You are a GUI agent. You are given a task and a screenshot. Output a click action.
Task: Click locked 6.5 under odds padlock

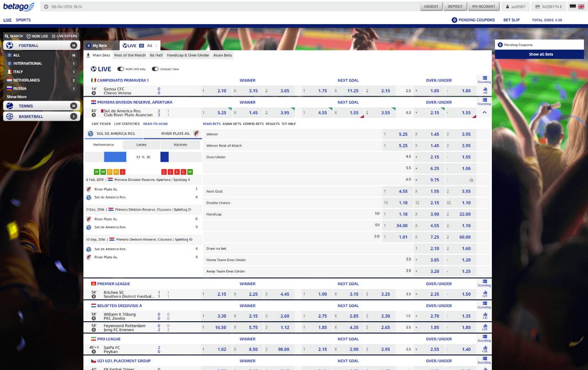[x=471, y=180]
